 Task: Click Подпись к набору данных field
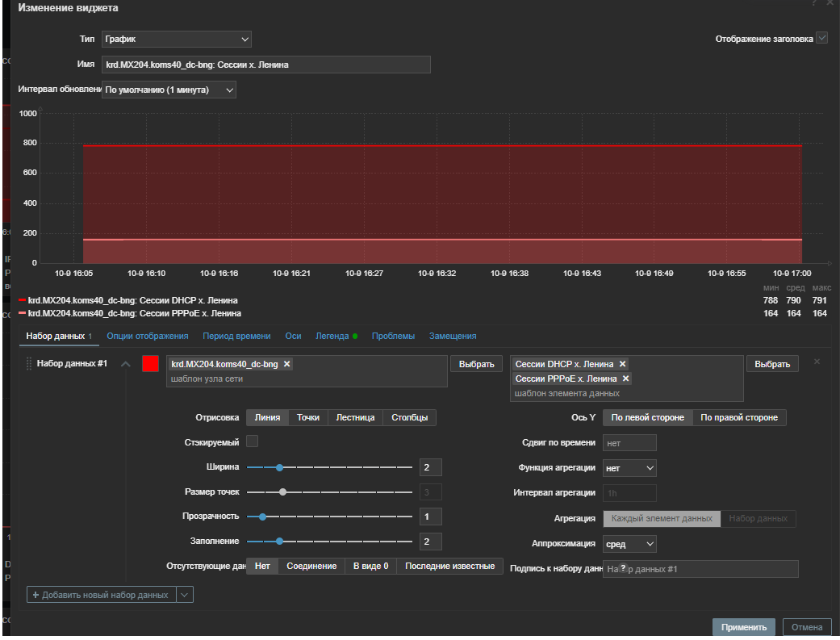(x=700, y=569)
